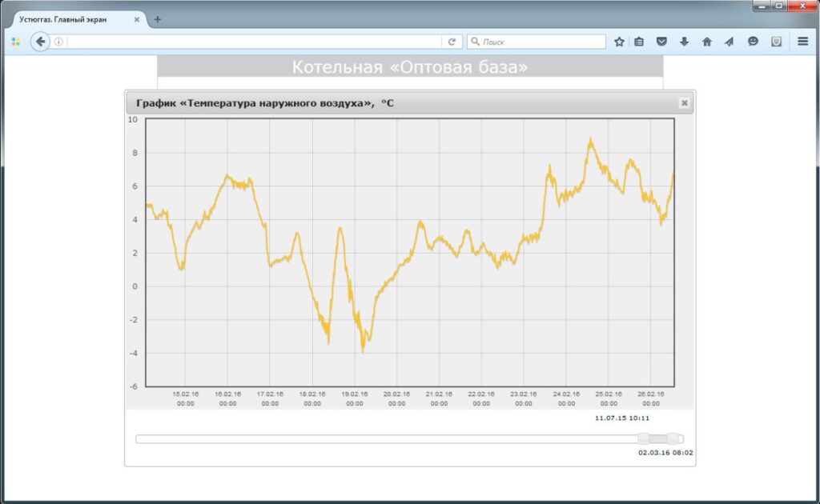Click the paper plane send icon
The image size is (820, 504).
coord(729,42)
